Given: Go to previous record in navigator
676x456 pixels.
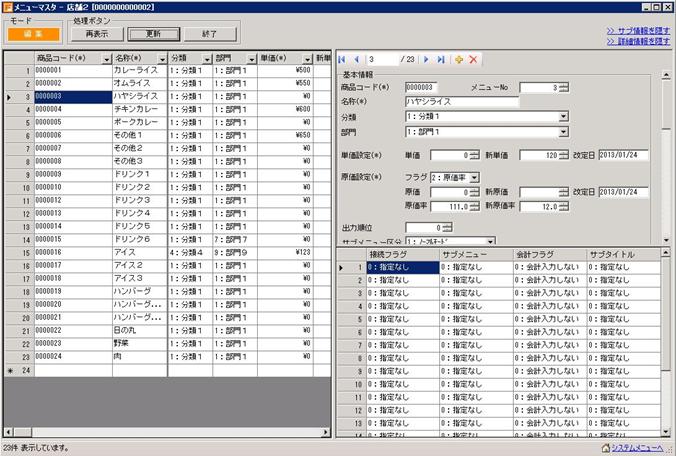Looking at the screenshot, I should tap(357, 59).
